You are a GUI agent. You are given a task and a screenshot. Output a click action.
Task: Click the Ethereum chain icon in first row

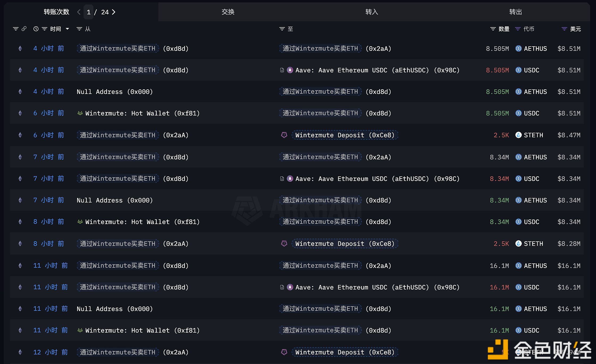click(20, 48)
